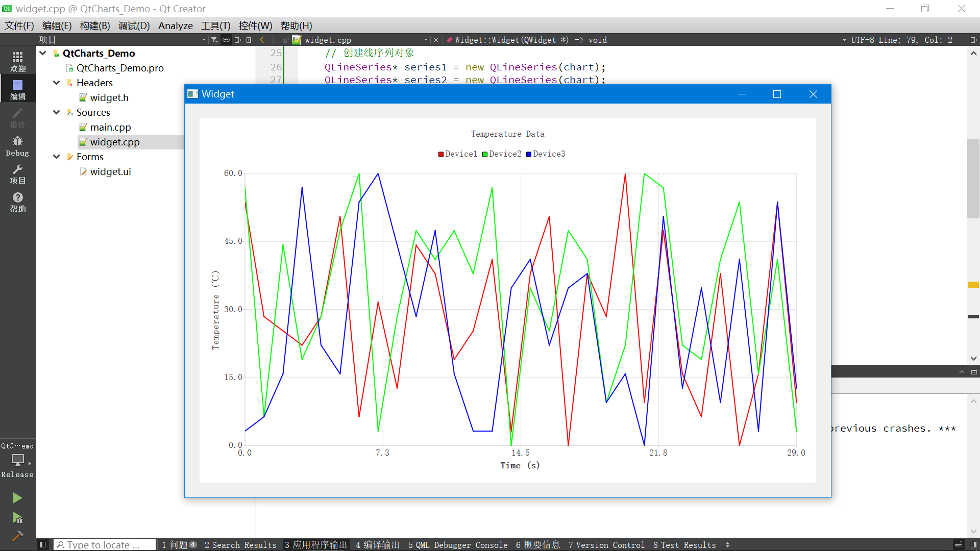Toggle the left sidebar visibility button
The image size is (980, 551).
point(43,545)
